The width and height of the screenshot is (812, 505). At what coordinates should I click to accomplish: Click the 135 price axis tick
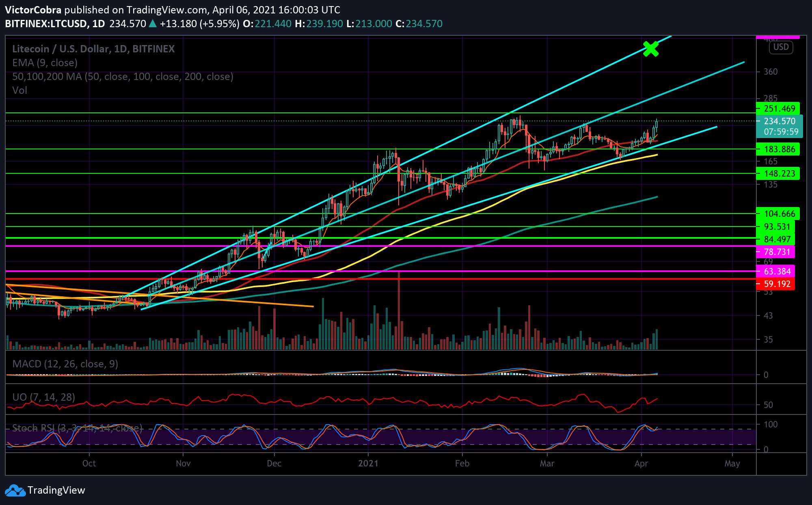tap(771, 184)
